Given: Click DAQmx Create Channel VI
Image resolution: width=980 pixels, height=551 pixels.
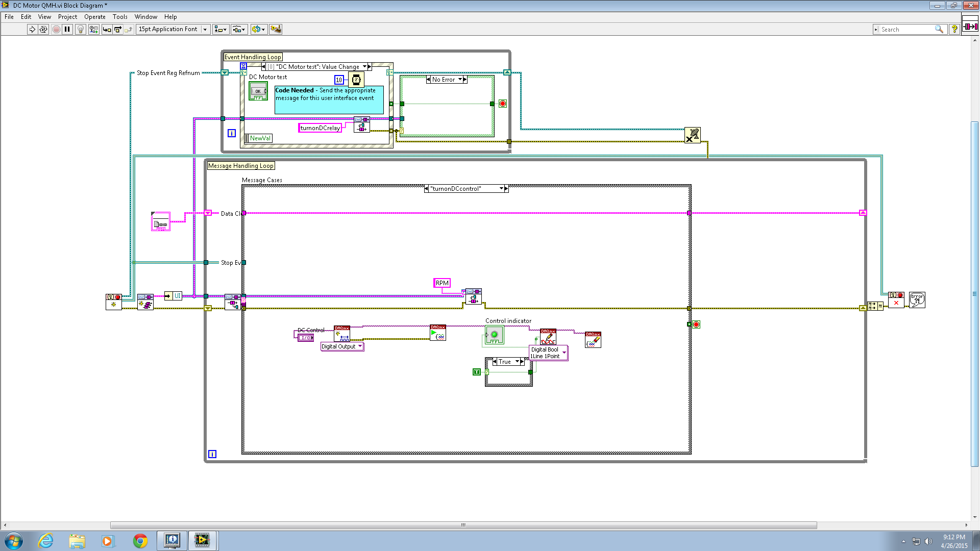Looking at the screenshot, I should click(x=342, y=334).
